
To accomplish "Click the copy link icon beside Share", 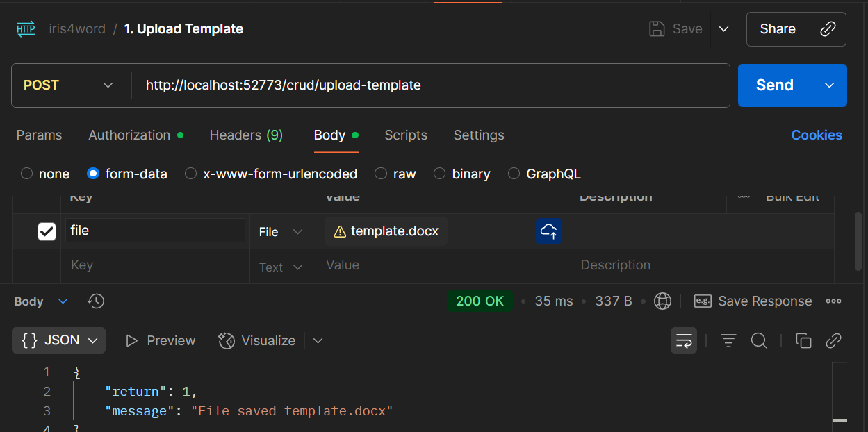I will [828, 29].
